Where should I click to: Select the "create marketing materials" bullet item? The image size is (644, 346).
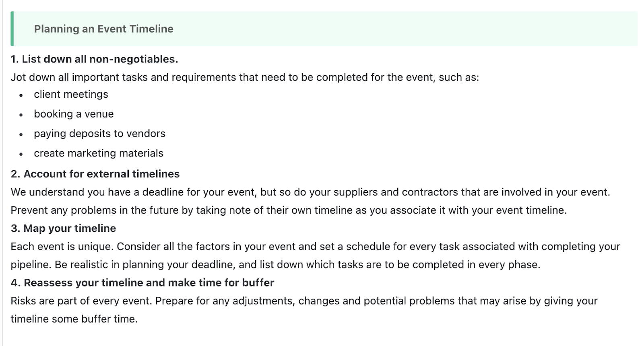(x=99, y=153)
